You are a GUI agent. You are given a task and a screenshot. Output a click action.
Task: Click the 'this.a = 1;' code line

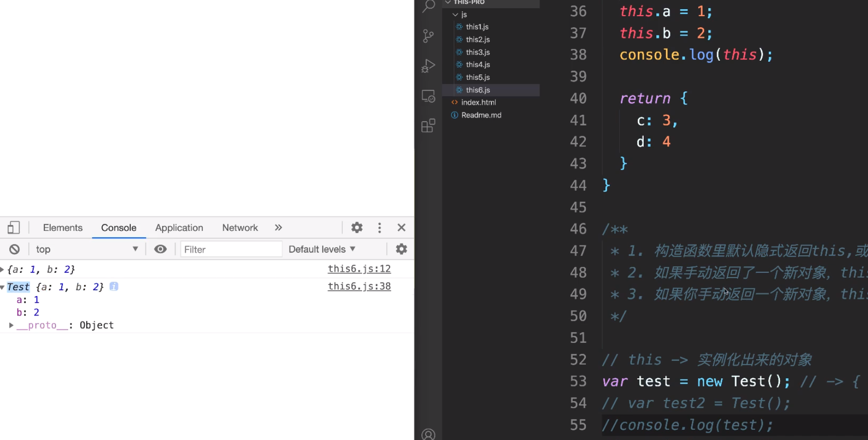click(x=666, y=11)
